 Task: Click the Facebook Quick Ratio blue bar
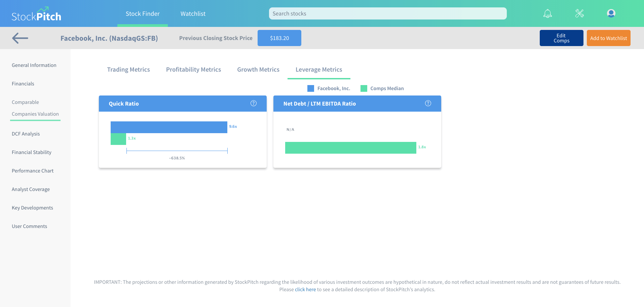[x=169, y=127]
